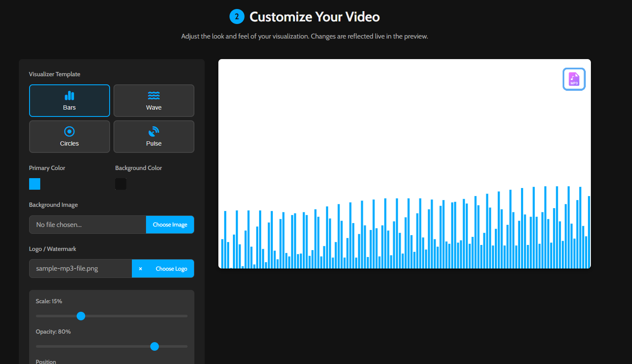Click the 'No file chosen...' background image field

point(87,224)
